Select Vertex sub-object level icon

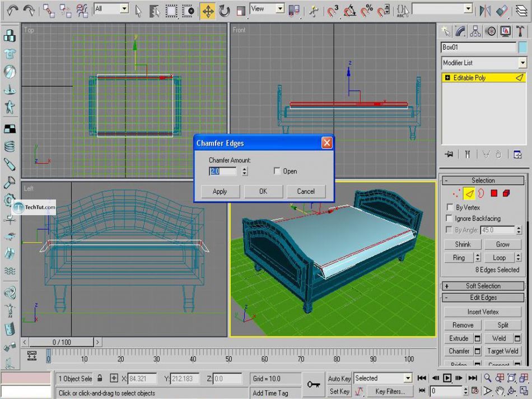456,193
